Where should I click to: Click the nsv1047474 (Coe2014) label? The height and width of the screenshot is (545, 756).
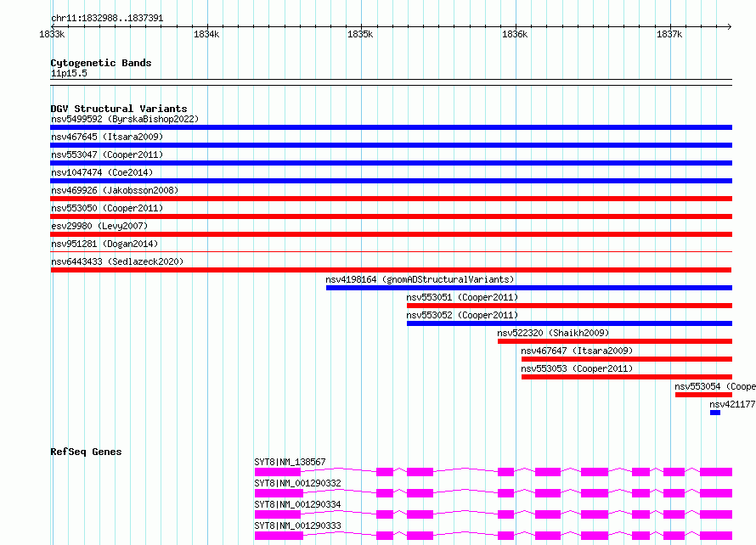coord(102,172)
